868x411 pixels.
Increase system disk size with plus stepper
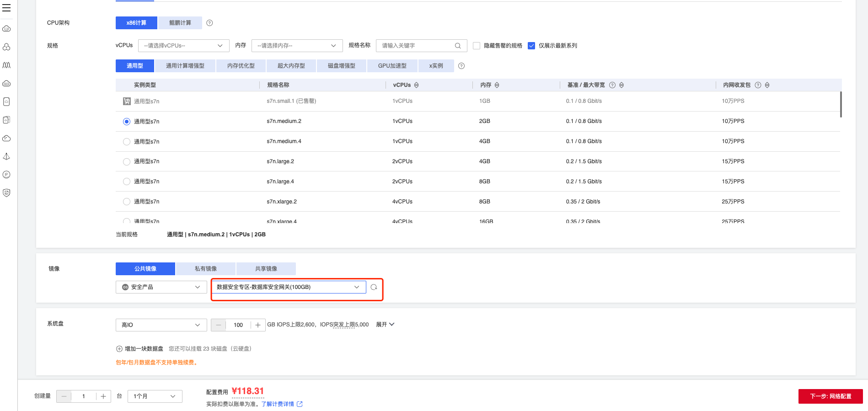pos(258,325)
